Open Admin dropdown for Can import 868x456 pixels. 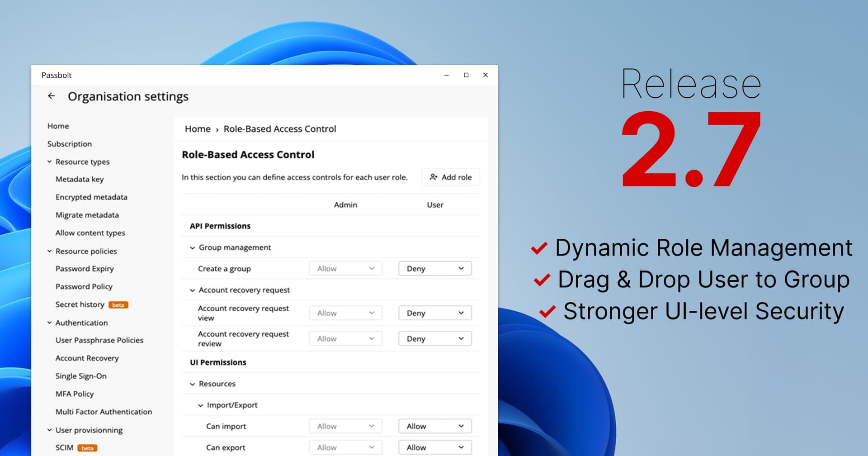[x=345, y=426]
